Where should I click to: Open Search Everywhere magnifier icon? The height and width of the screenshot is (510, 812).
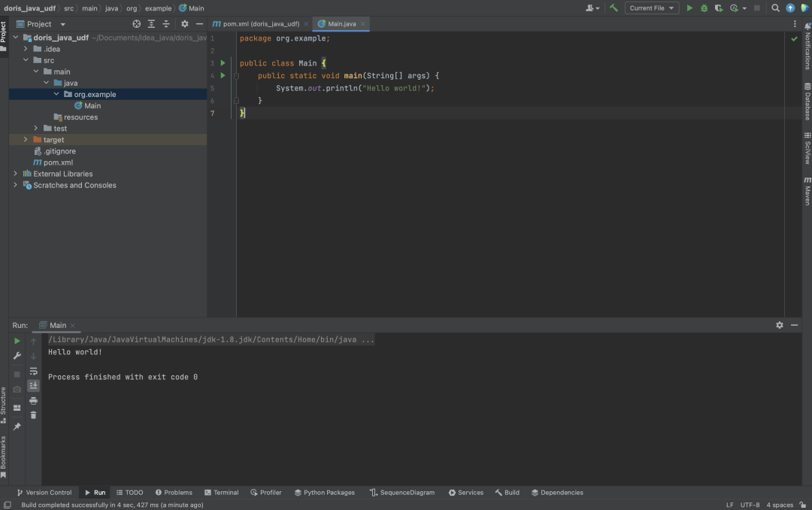(x=775, y=8)
